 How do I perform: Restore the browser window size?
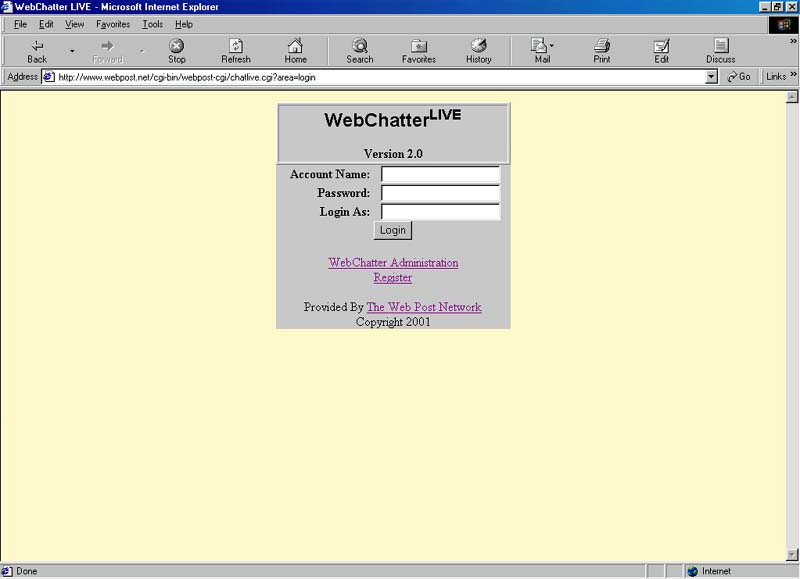(778, 7)
